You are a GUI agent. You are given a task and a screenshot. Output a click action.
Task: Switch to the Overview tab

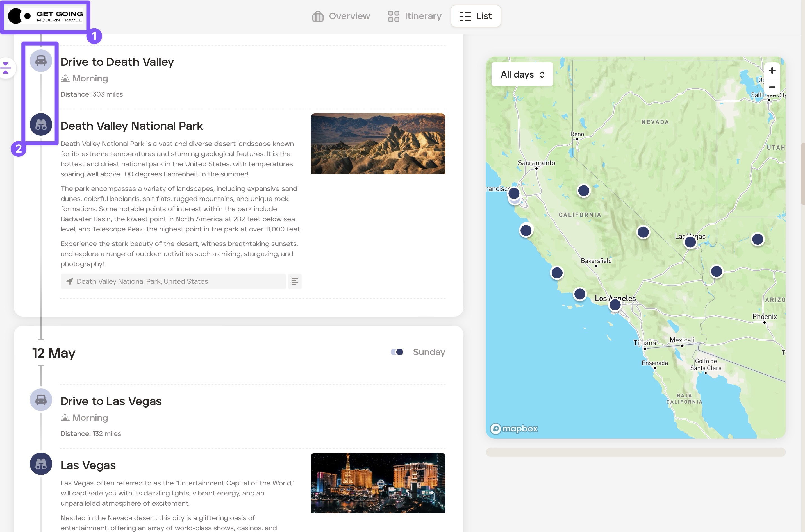341,16
